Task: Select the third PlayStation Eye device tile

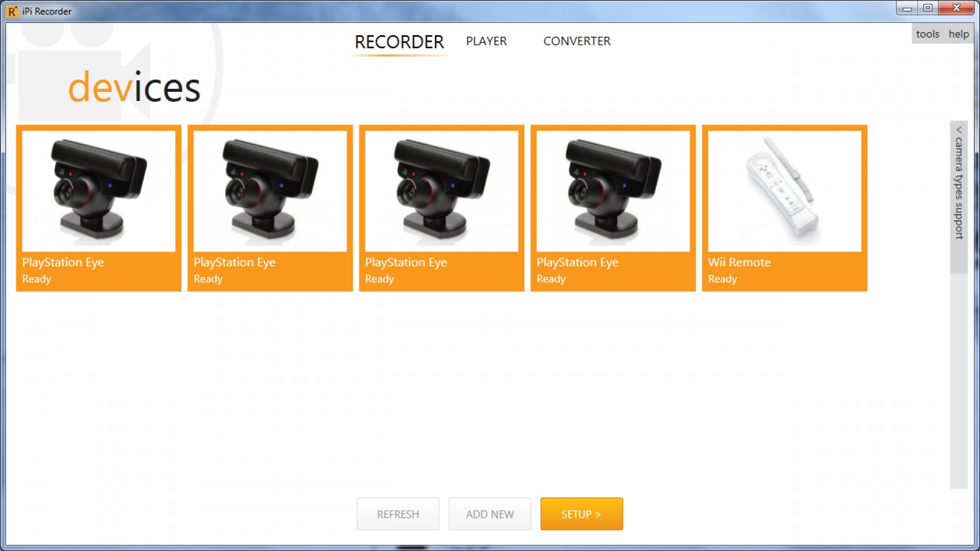Action: (442, 208)
